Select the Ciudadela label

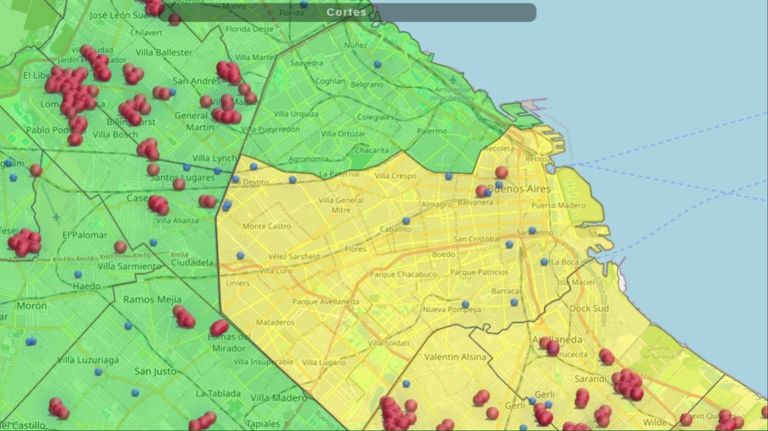[x=192, y=263]
